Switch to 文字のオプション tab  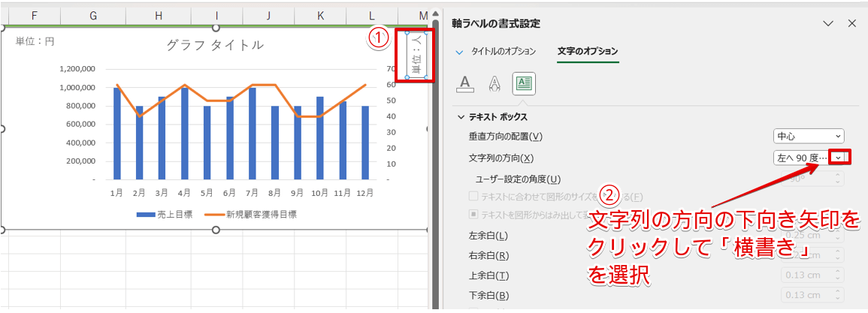click(x=588, y=51)
